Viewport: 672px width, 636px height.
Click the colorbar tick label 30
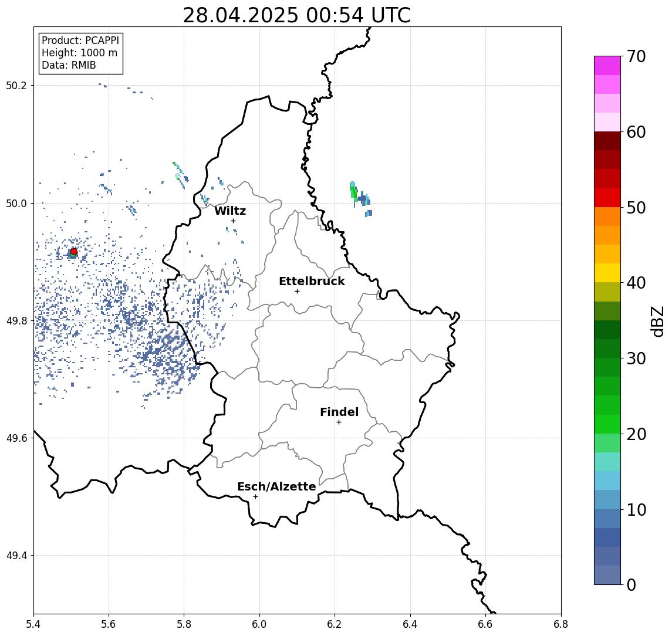coord(636,358)
